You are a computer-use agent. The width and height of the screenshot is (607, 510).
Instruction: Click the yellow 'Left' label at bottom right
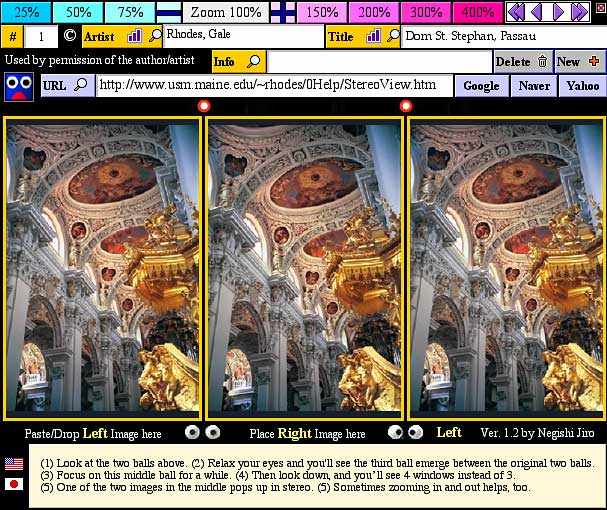pos(449,432)
